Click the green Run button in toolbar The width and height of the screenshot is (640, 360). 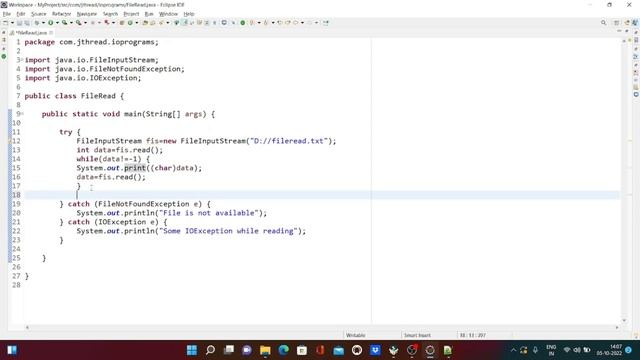[51, 23]
